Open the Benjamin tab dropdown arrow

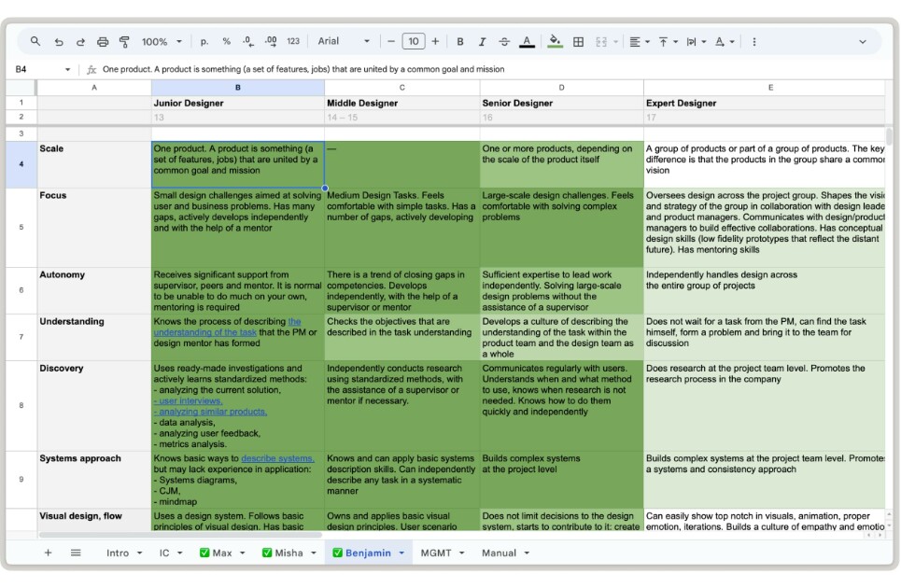[401, 553]
